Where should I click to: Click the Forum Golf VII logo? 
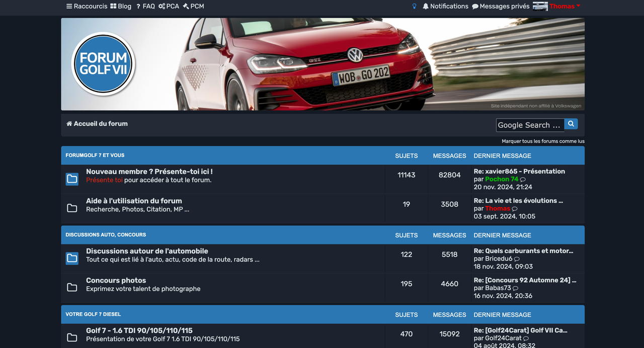[x=103, y=64]
